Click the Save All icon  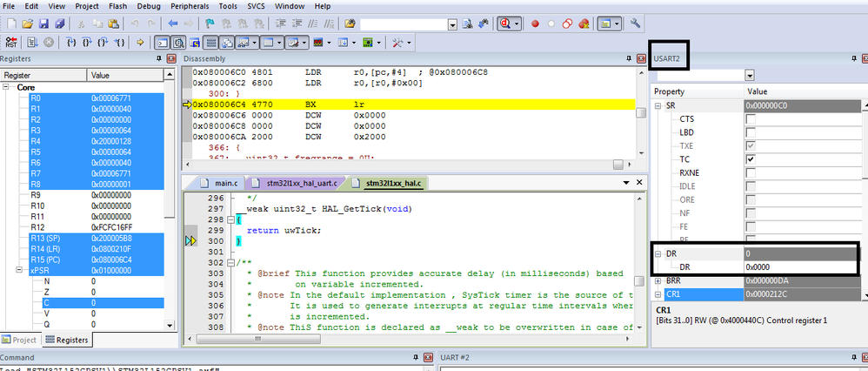[x=59, y=24]
